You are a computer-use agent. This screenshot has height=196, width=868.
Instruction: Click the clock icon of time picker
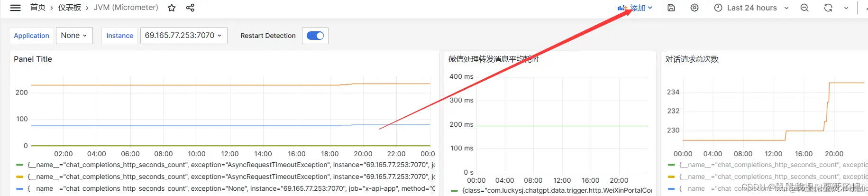[718, 8]
